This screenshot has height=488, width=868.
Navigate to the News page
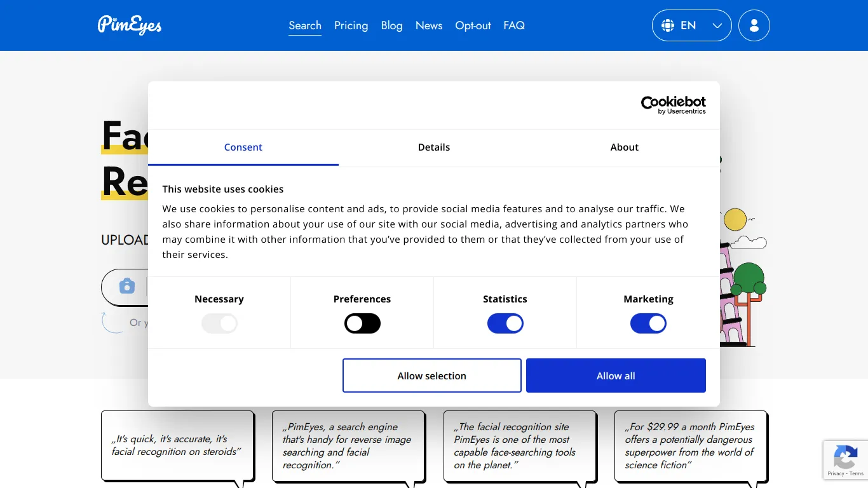click(x=429, y=25)
